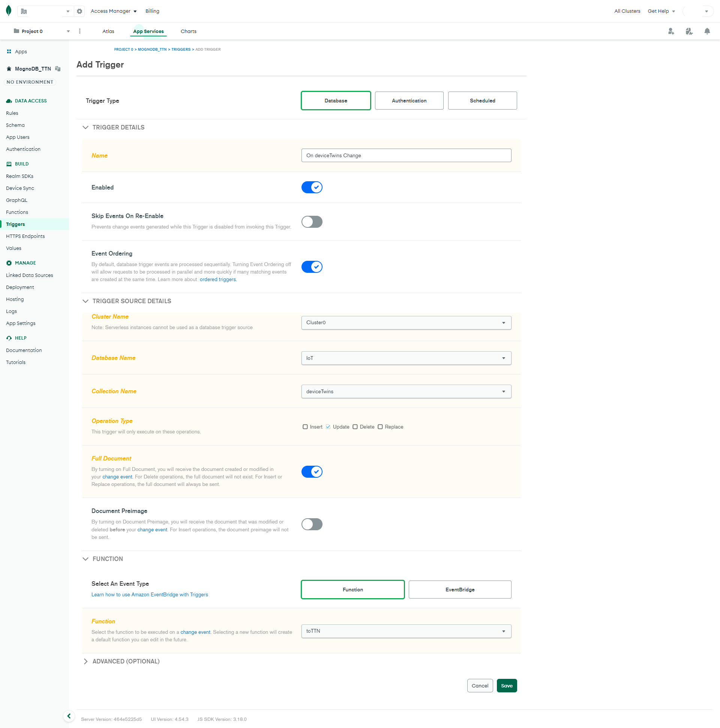Image resolution: width=720 pixels, height=728 pixels.
Task: Open the Collection Name dropdown
Action: (x=406, y=391)
